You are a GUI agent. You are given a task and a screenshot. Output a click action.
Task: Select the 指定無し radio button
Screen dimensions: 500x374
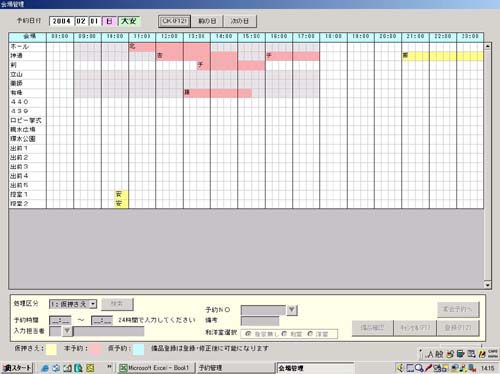[x=248, y=334]
